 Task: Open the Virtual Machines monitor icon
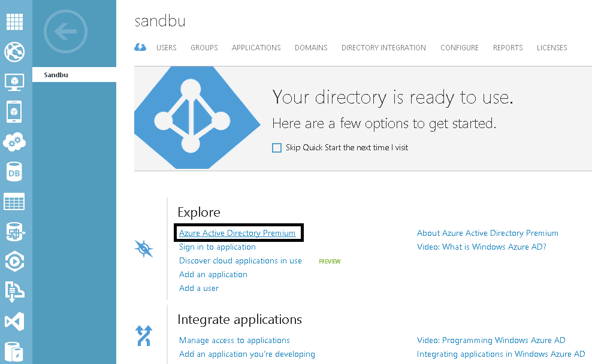point(15,82)
